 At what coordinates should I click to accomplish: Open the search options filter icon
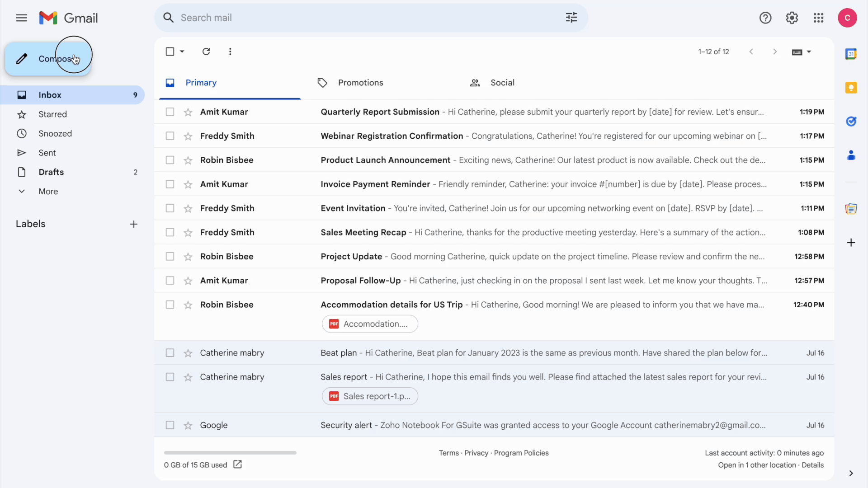[571, 18]
